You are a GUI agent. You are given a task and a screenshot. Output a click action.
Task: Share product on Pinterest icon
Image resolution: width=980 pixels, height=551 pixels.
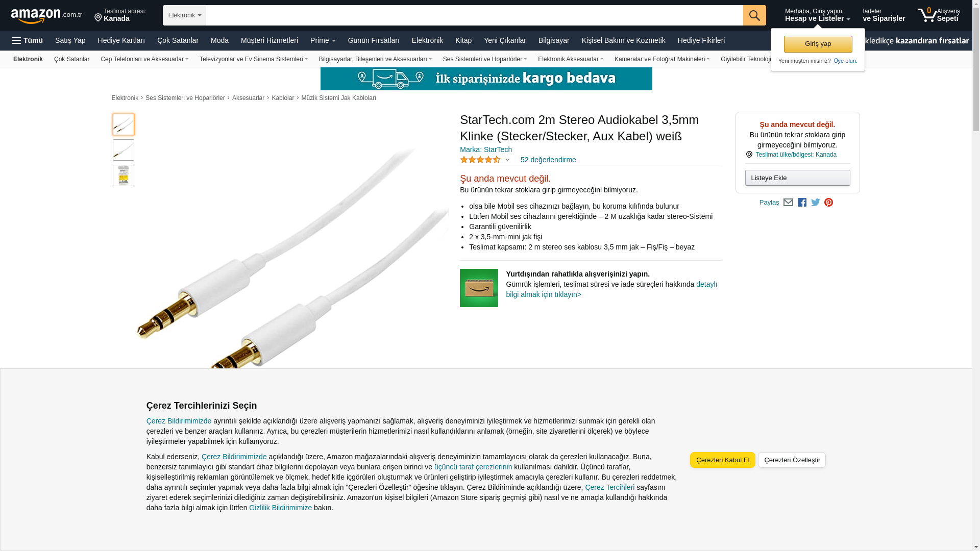(x=828, y=203)
